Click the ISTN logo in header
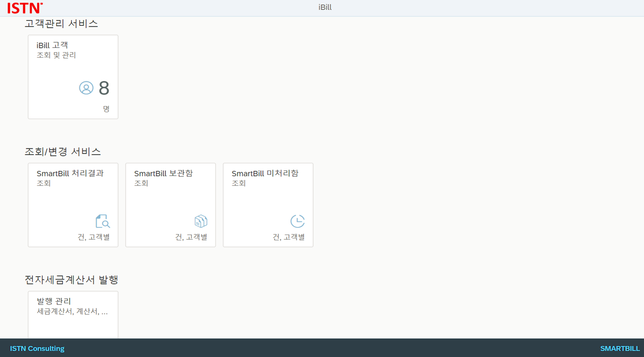The image size is (644, 357). [x=25, y=8]
